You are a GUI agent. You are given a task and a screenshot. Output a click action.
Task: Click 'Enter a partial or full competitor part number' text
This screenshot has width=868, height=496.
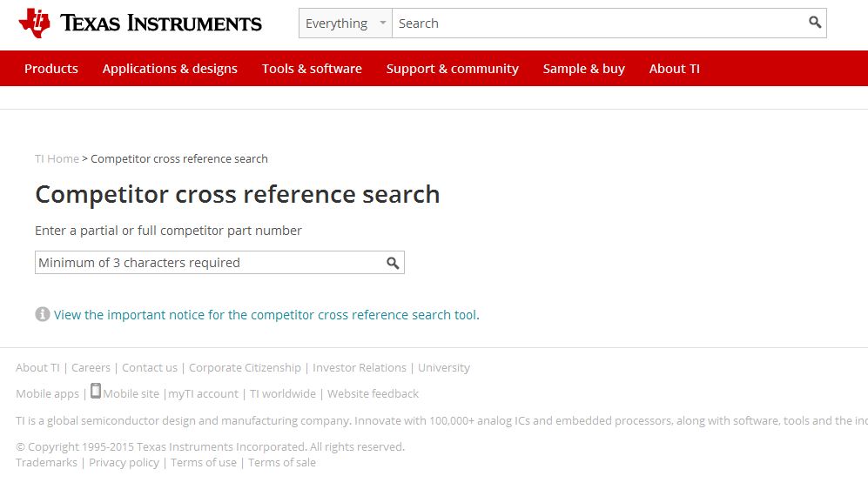(x=168, y=231)
